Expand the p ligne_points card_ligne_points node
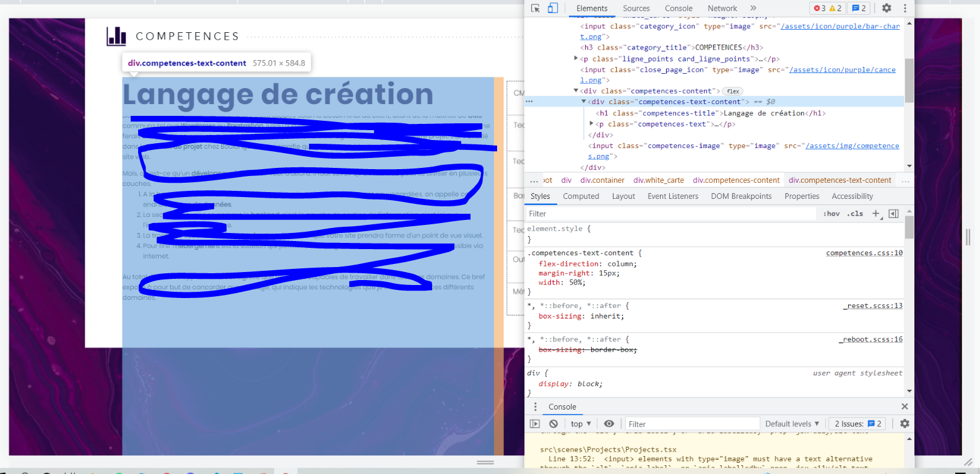Image resolution: width=980 pixels, height=474 pixels. tap(576, 58)
